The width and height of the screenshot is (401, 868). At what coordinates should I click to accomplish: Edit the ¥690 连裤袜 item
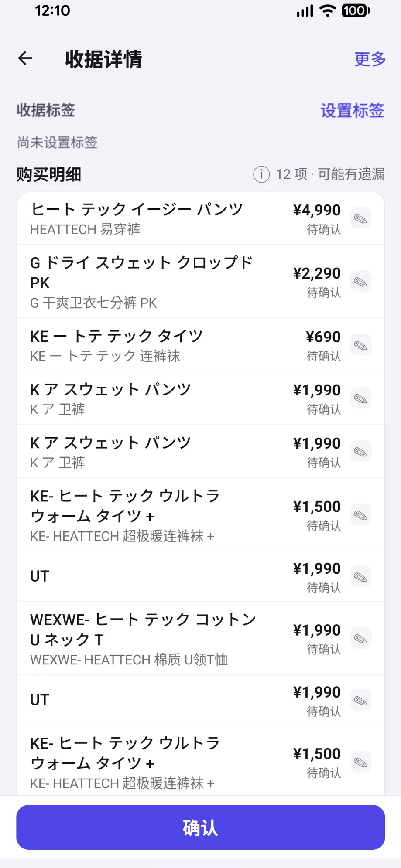361,345
